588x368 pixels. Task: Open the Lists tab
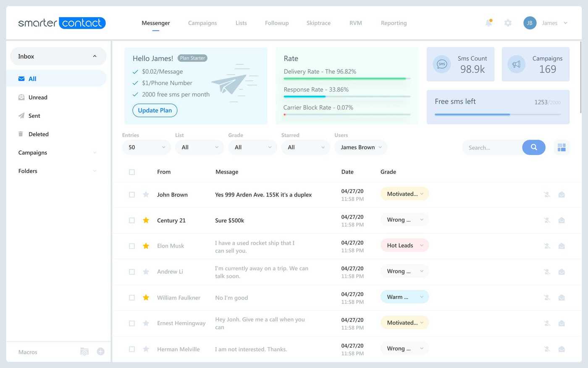241,23
